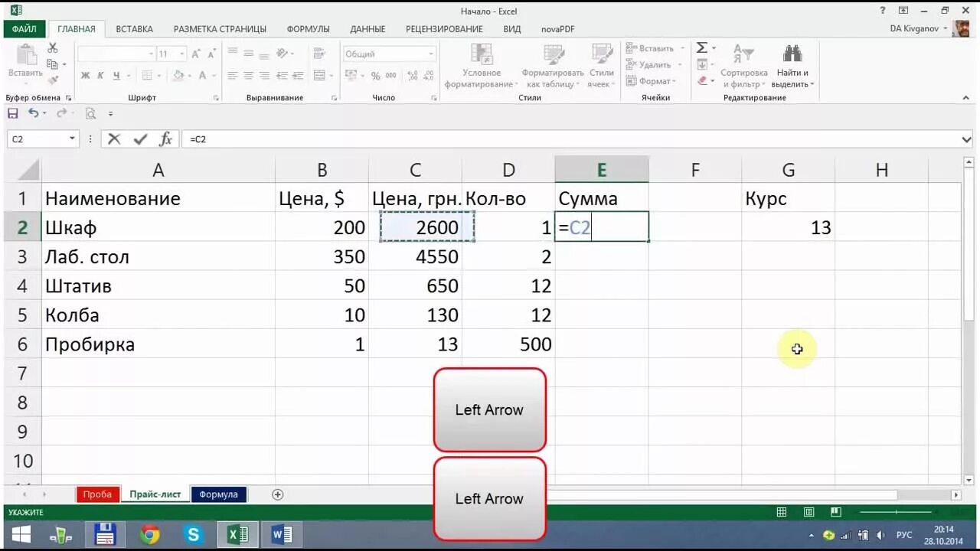Increase indent in alignment group
This screenshot has width=980, height=551.
(299, 76)
